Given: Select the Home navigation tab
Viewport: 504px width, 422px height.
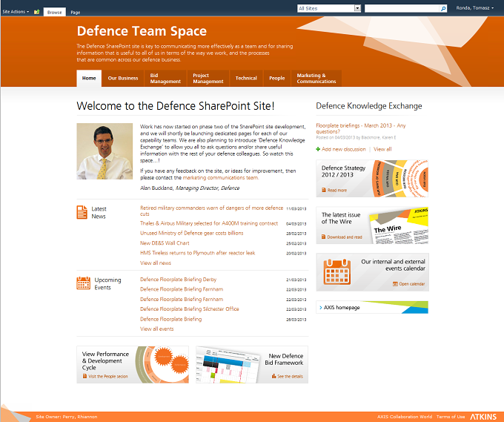Looking at the screenshot, I should tap(89, 78).
